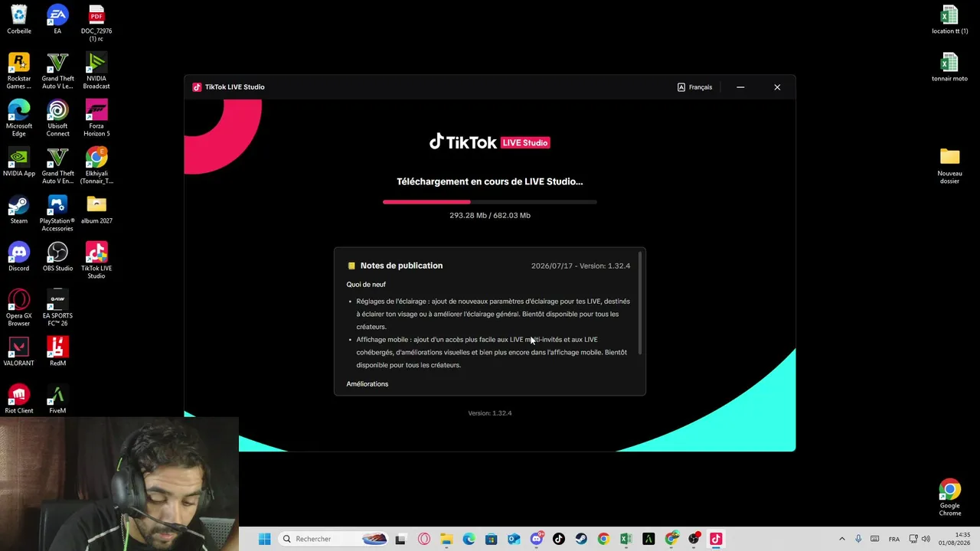Select the Forza Horizon 5 desktop icon
980x551 pixels.
[96, 119]
